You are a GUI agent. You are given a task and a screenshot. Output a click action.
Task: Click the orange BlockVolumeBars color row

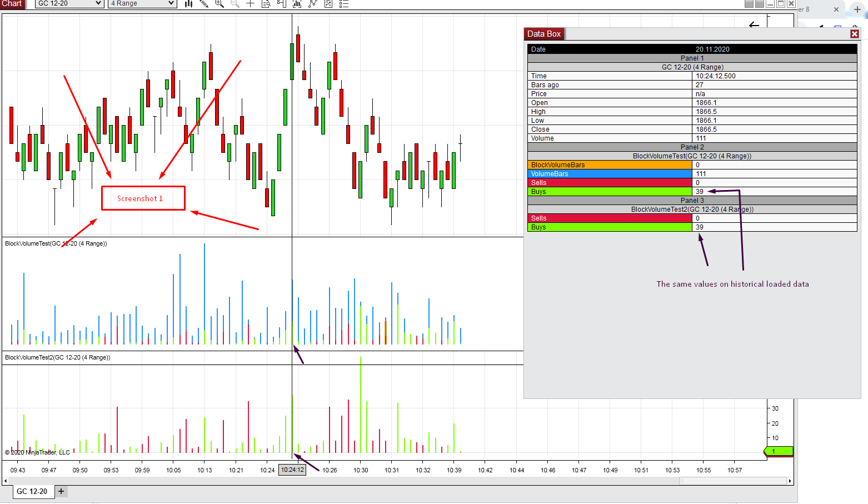click(x=610, y=165)
